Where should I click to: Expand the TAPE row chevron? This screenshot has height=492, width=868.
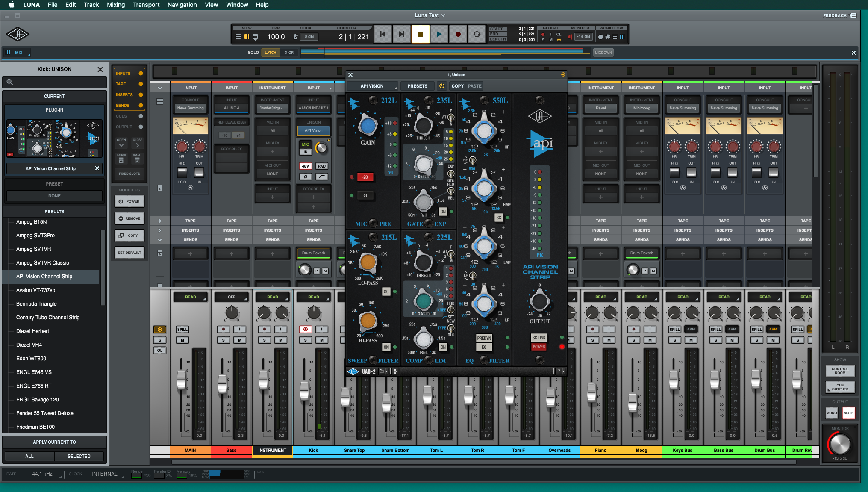tap(160, 221)
